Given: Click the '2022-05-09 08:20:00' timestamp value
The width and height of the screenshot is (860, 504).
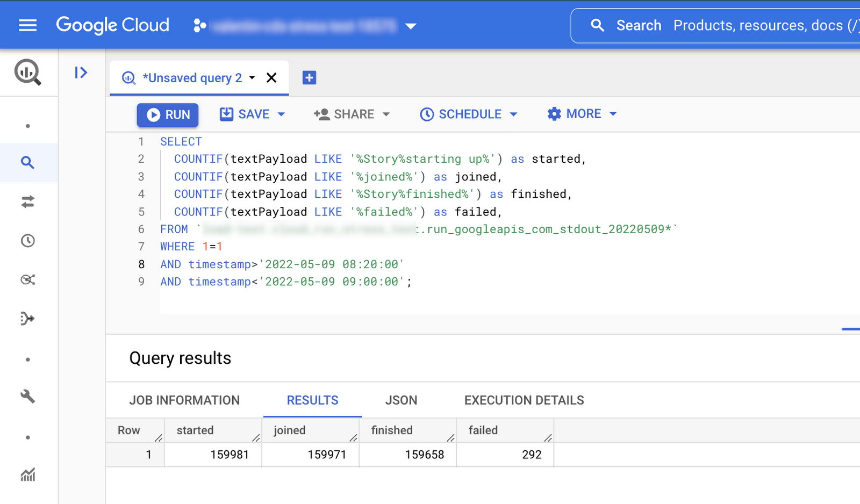Looking at the screenshot, I should click(332, 264).
